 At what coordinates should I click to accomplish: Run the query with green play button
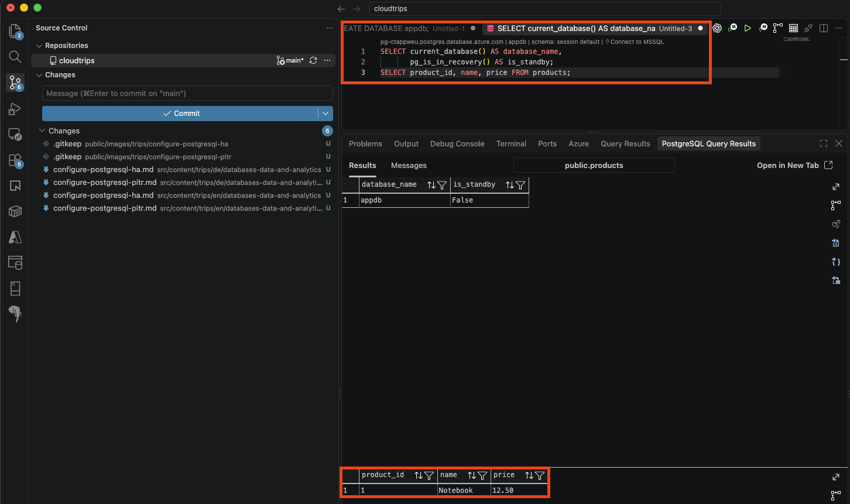click(748, 28)
